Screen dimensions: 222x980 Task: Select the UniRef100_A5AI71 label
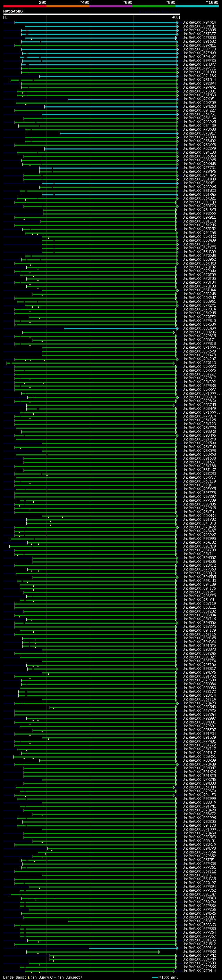[x=199, y=340]
